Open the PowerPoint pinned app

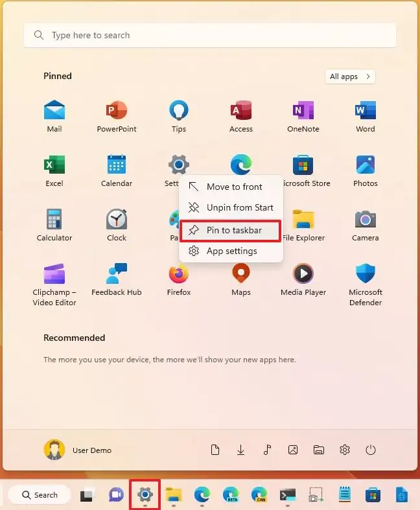point(117,117)
